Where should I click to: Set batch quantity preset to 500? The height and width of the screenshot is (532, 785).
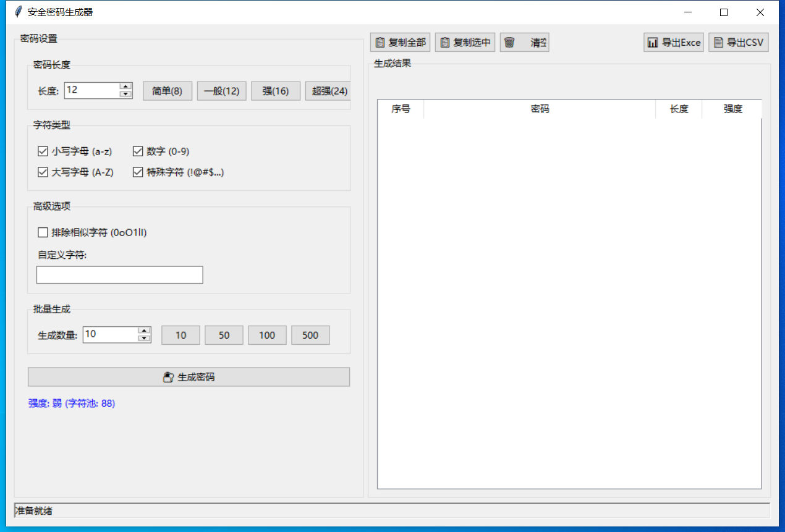310,335
